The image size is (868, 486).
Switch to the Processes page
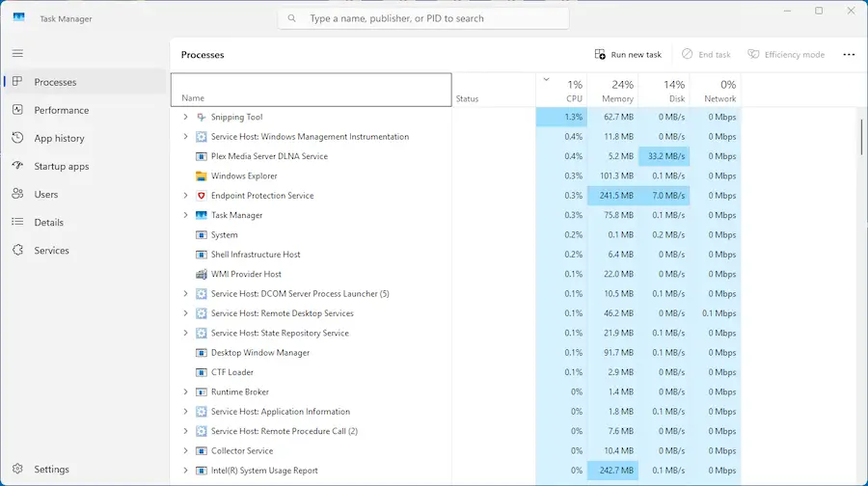tap(84, 82)
